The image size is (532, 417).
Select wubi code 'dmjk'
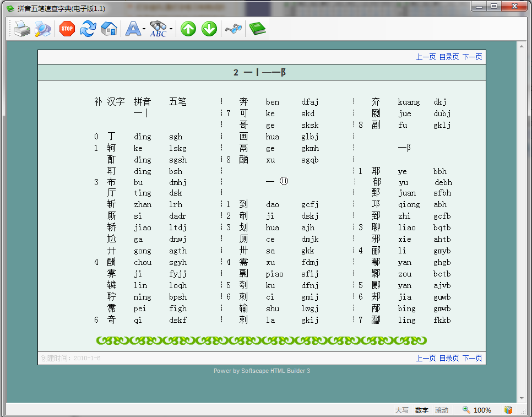(310, 240)
